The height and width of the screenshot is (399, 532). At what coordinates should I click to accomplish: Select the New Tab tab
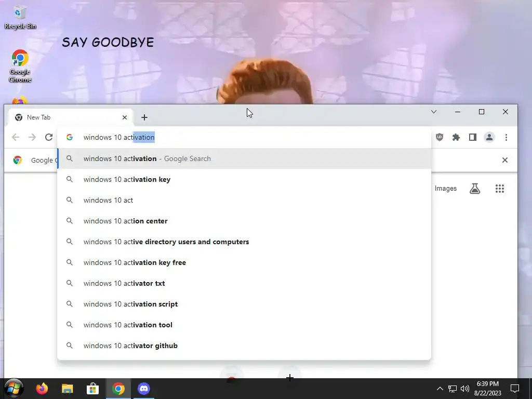(70, 117)
